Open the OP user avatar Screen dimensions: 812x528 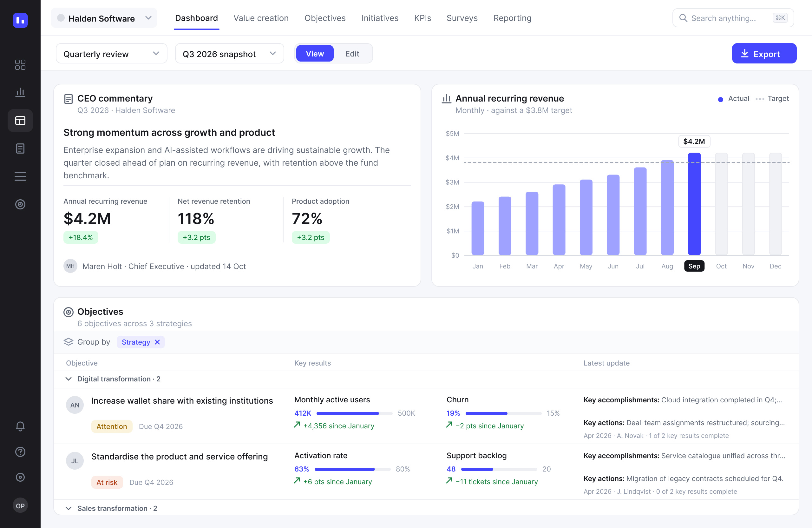[20, 505]
